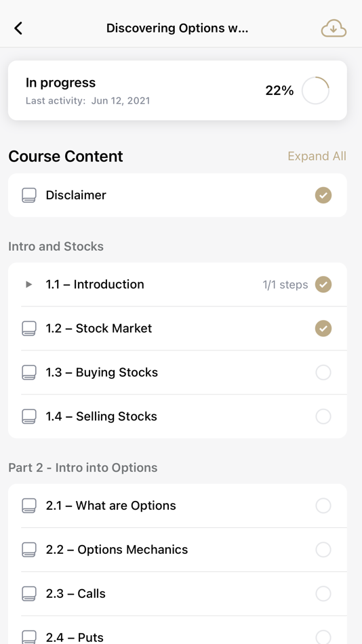Click the 22% circular progress indicator
This screenshot has width=362, height=644.
pyautogui.click(x=316, y=90)
